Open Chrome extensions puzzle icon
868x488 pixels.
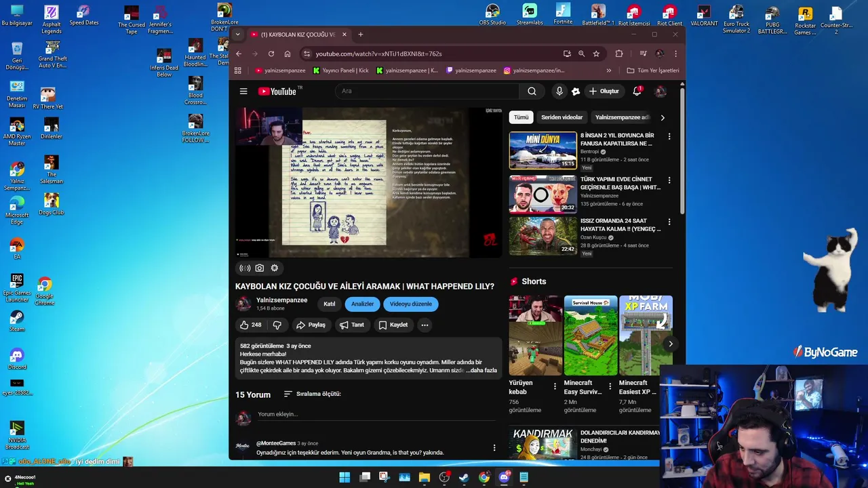pos(619,54)
